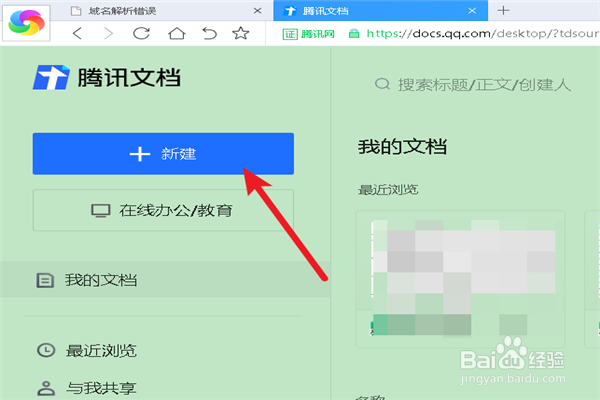
Task: Close the 域名解析错误 tab
Action: point(258,11)
